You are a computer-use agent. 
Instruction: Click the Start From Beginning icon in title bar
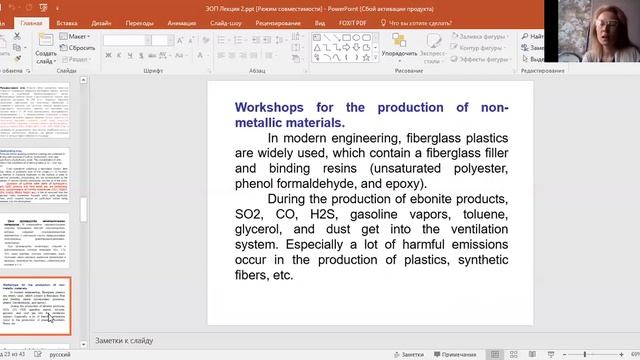pyautogui.click(x=44, y=7)
